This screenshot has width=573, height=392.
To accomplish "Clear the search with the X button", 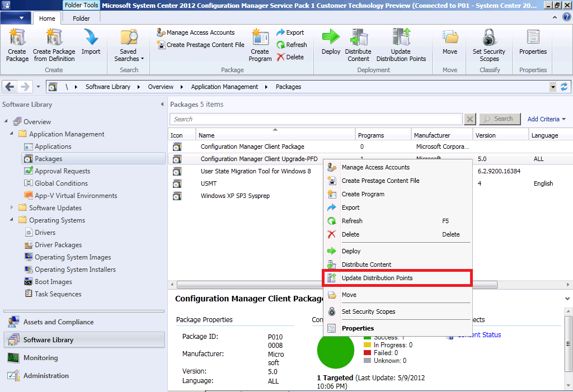I will pos(470,119).
